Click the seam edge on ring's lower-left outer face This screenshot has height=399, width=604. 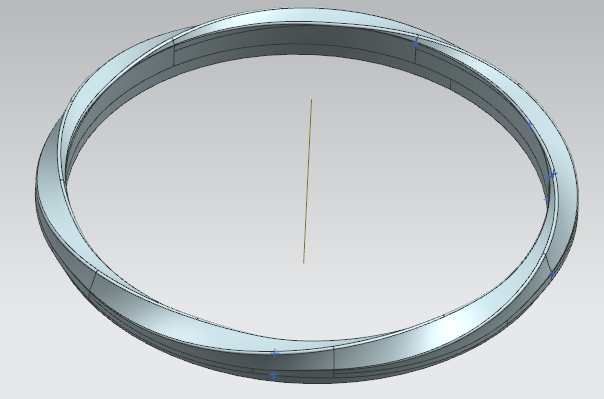pyautogui.click(x=93, y=283)
